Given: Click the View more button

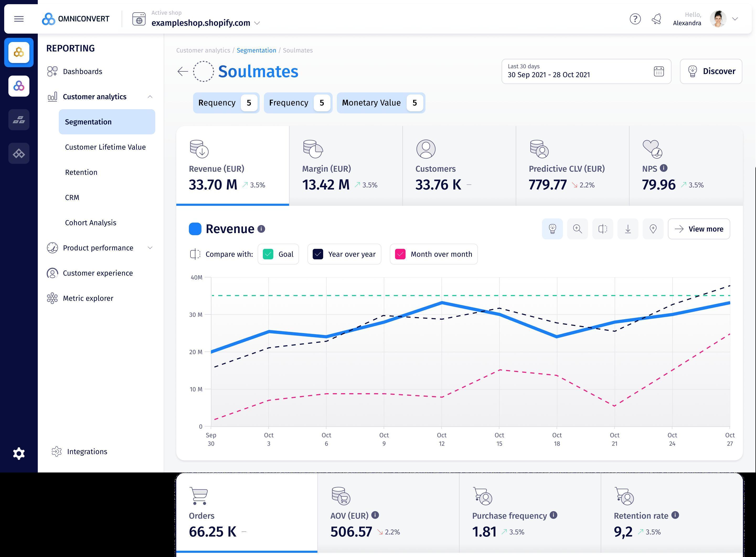Looking at the screenshot, I should pyautogui.click(x=699, y=229).
